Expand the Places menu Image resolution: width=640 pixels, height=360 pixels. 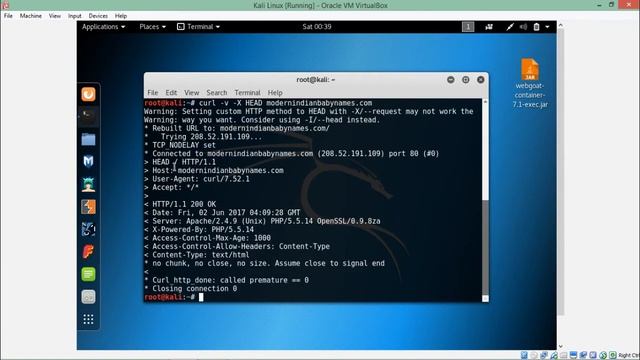tap(153, 27)
